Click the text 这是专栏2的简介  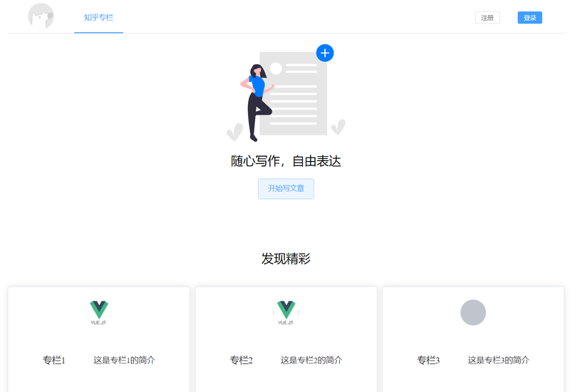coord(311,360)
